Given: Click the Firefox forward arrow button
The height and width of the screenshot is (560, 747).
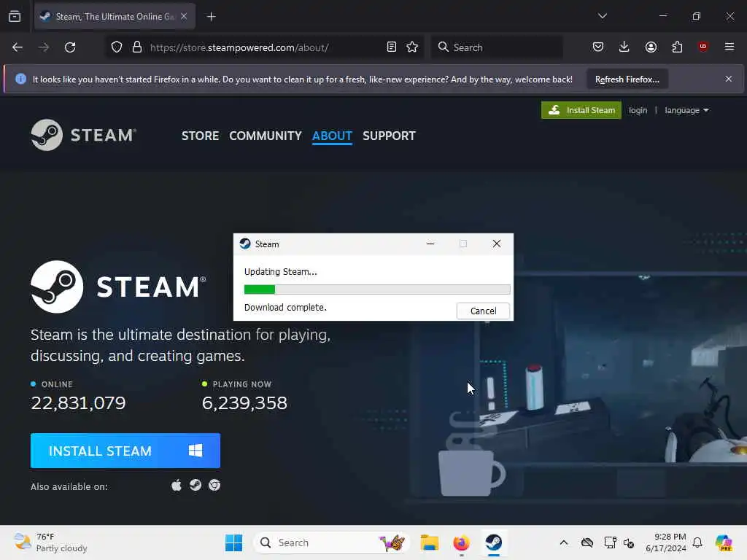Looking at the screenshot, I should [x=44, y=47].
